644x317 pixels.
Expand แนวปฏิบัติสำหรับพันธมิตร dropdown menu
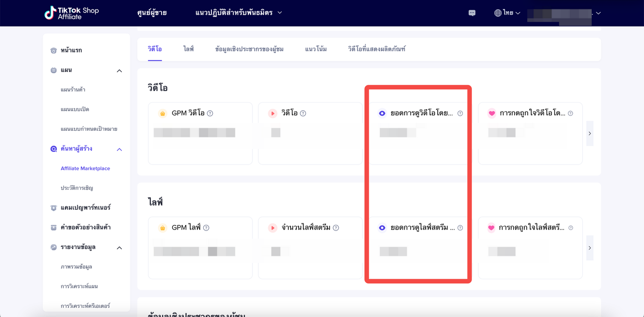pyautogui.click(x=238, y=13)
